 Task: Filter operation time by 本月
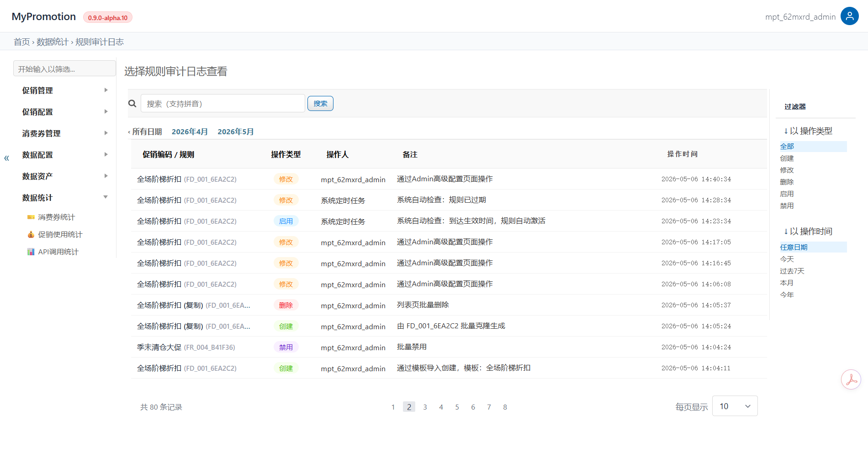point(787,283)
